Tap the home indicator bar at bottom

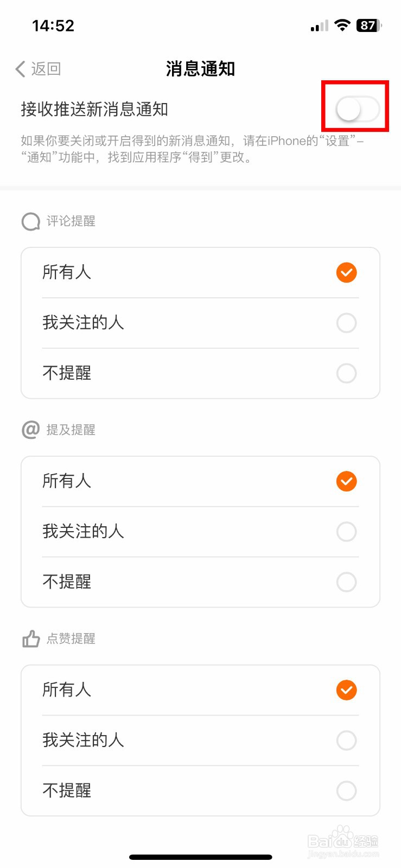[200, 857]
